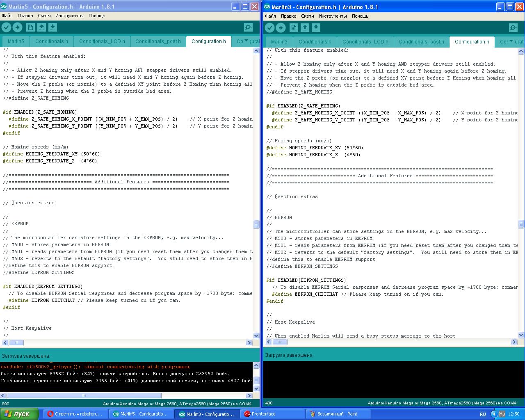The width and height of the screenshot is (525, 420).
Task: Activate Marlin3 - Configuration taskbar button
Action: click(x=207, y=414)
